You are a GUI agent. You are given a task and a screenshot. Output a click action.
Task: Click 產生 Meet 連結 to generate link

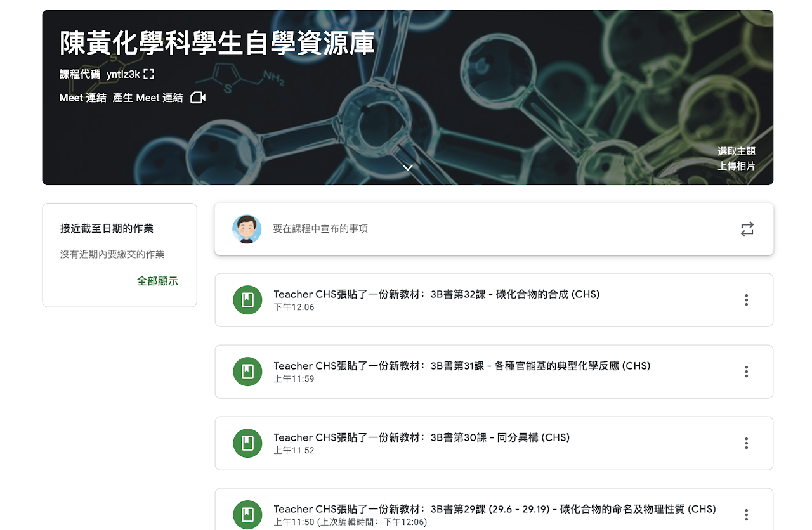pos(148,98)
